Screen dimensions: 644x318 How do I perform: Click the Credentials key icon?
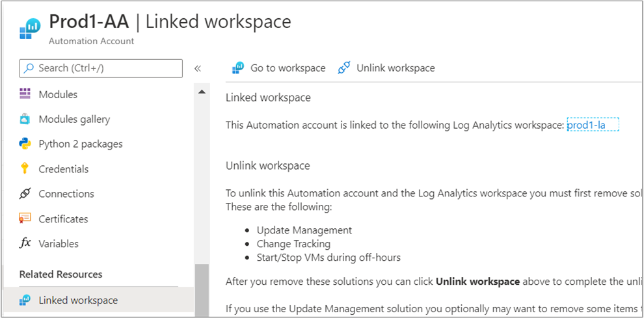tap(25, 168)
